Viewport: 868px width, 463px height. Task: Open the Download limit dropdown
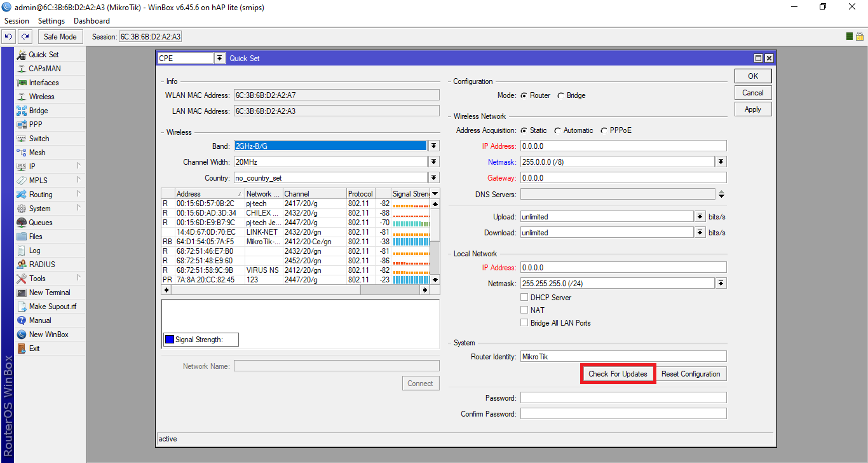click(x=700, y=232)
